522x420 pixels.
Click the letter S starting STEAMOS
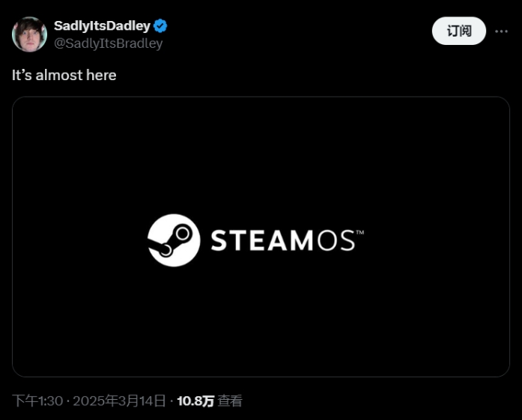(x=219, y=240)
